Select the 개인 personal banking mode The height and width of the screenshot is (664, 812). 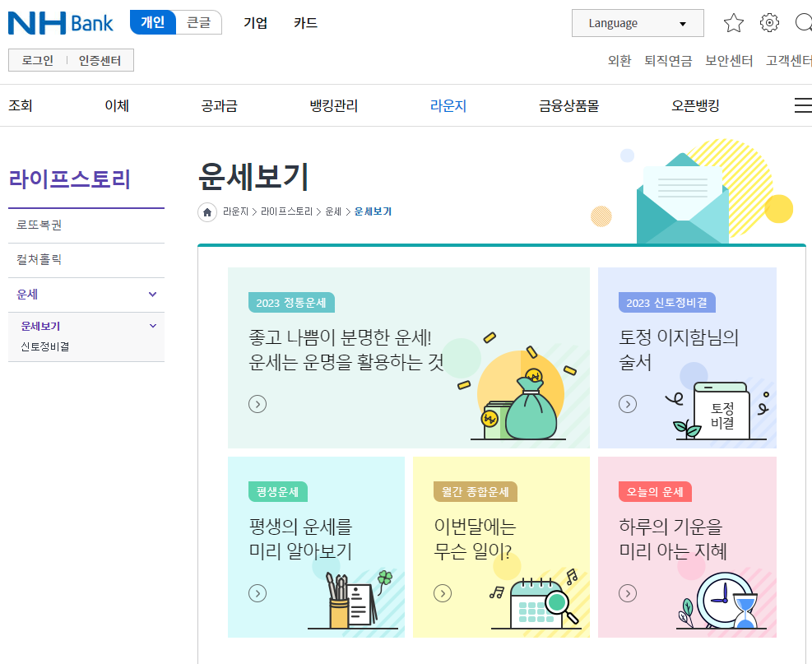151,22
